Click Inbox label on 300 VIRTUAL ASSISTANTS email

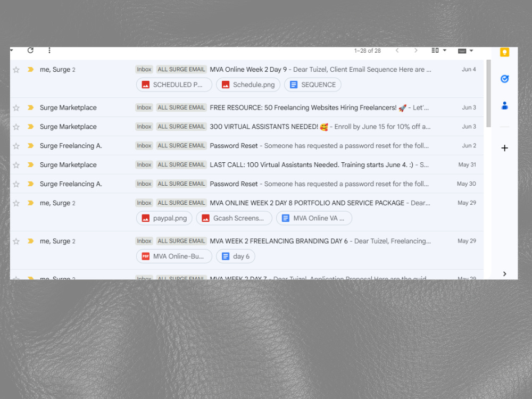[144, 127]
